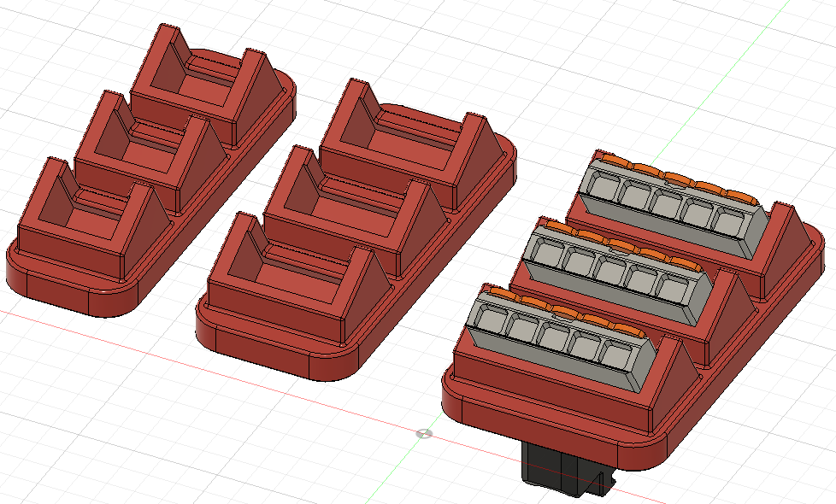Click the origin point marker on the grid
The image size is (836, 504).
(424, 433)
